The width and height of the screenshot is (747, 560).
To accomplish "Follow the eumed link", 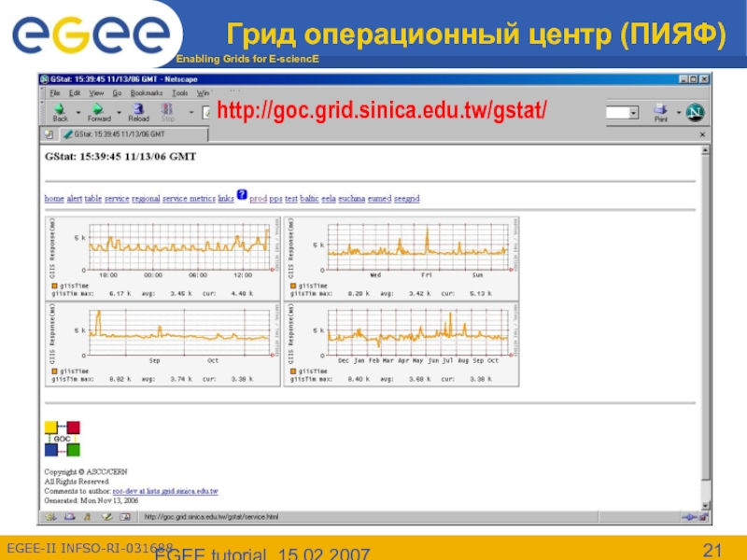I will click(x=380, y=199).
